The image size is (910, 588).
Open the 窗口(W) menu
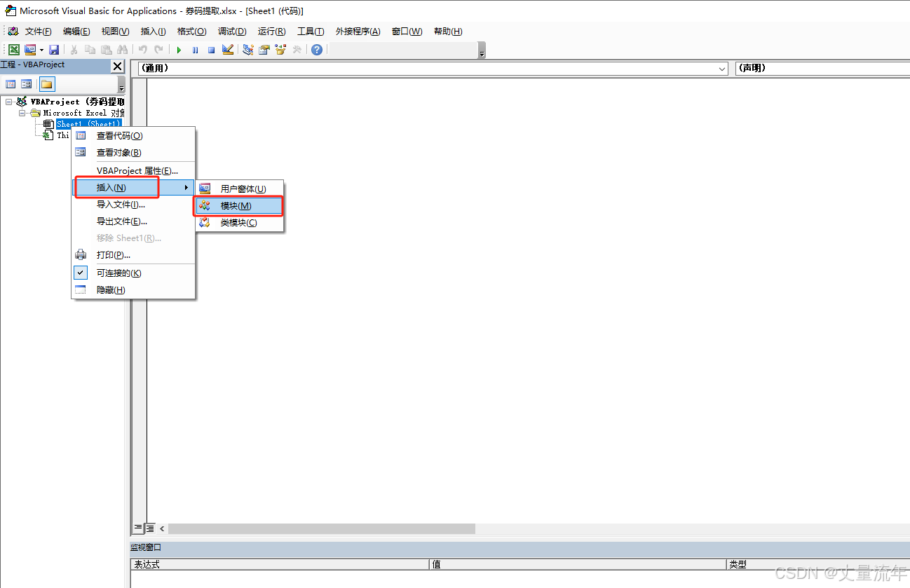tap(407, 31)
